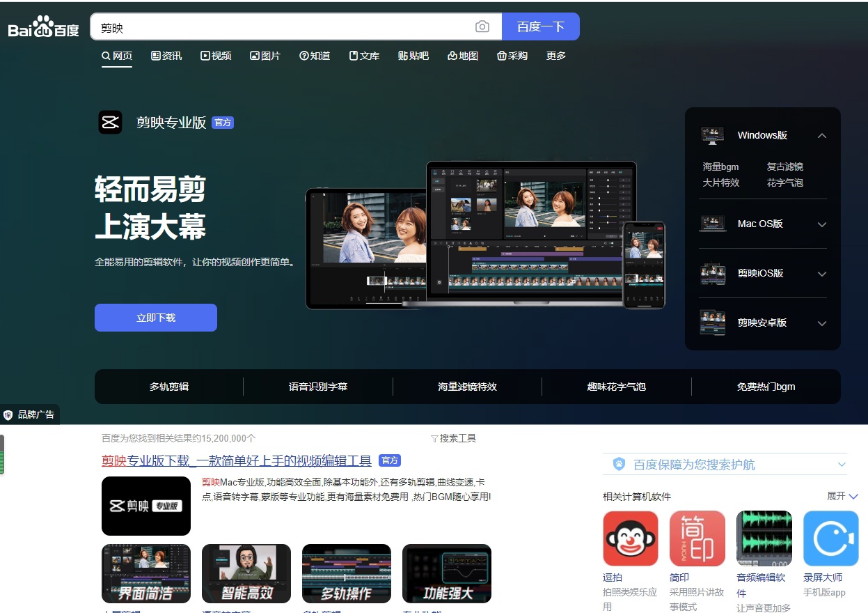This screenshot has height=613, width=868.
Task: Click the 复古滤镜 link
Action: [785, 166]
